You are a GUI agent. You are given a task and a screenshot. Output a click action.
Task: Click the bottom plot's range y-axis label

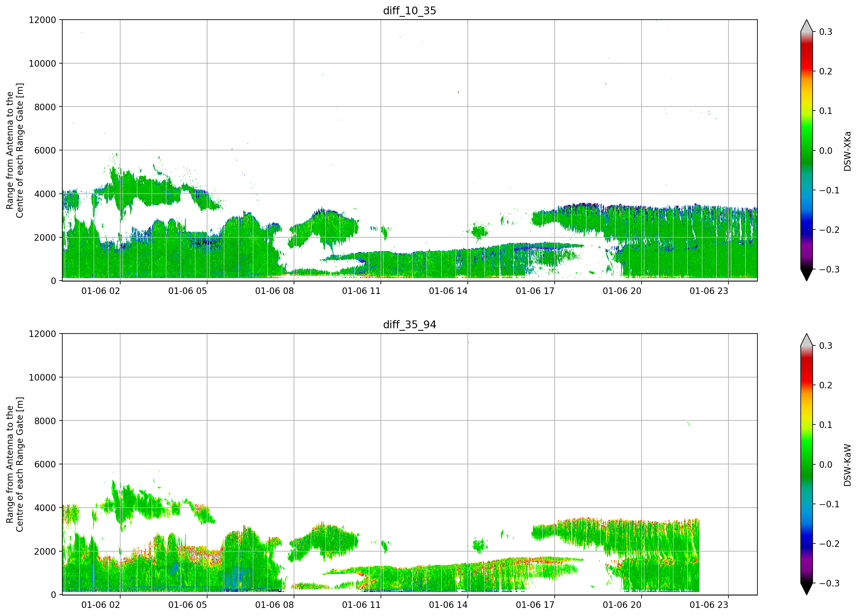point(15,464)
